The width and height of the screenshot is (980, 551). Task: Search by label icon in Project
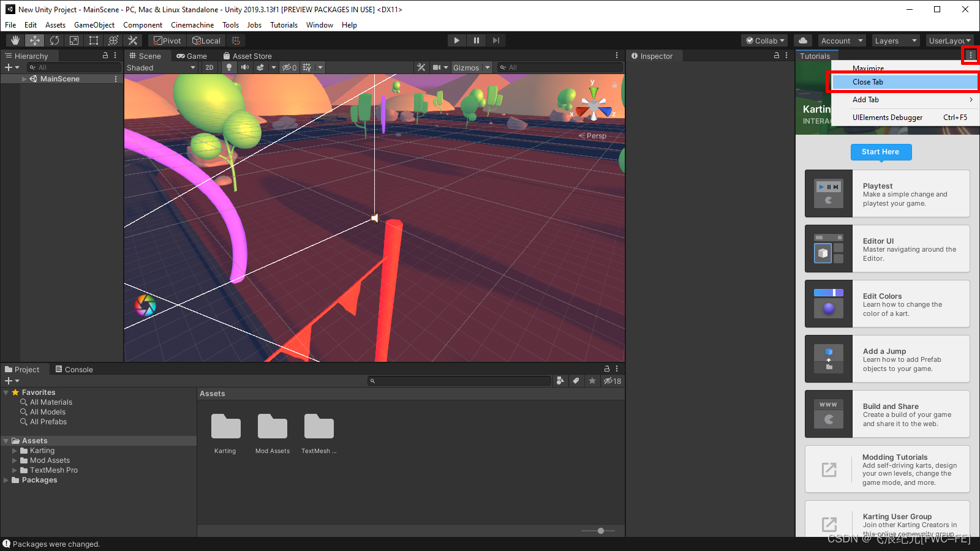pos(576,381)
